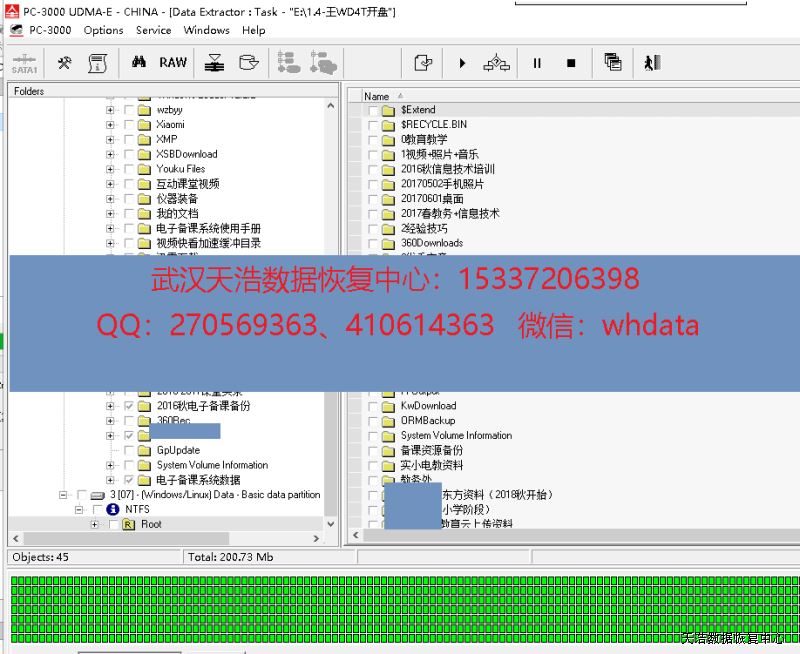Uncheck the 2016秋电子备课备份 folder checkbox
800x654 pixels.
click(x=129, y=407)
